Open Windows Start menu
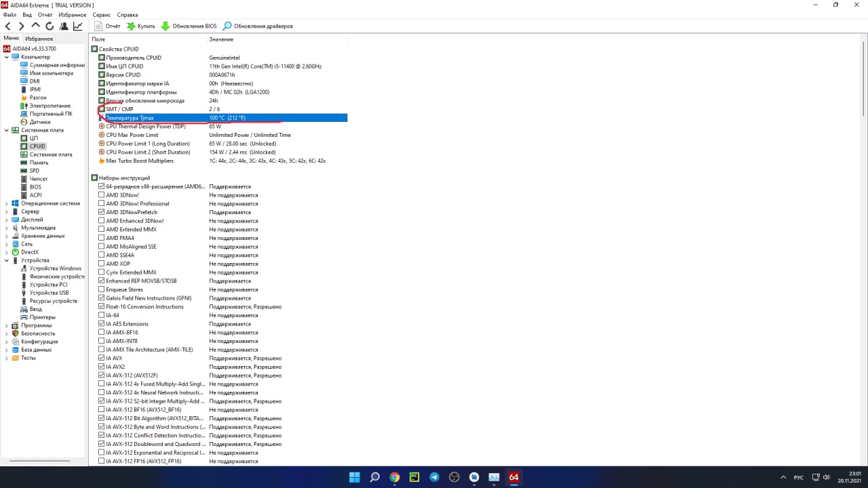The width and height of the screenshot is (868, 488). point(355,477)
